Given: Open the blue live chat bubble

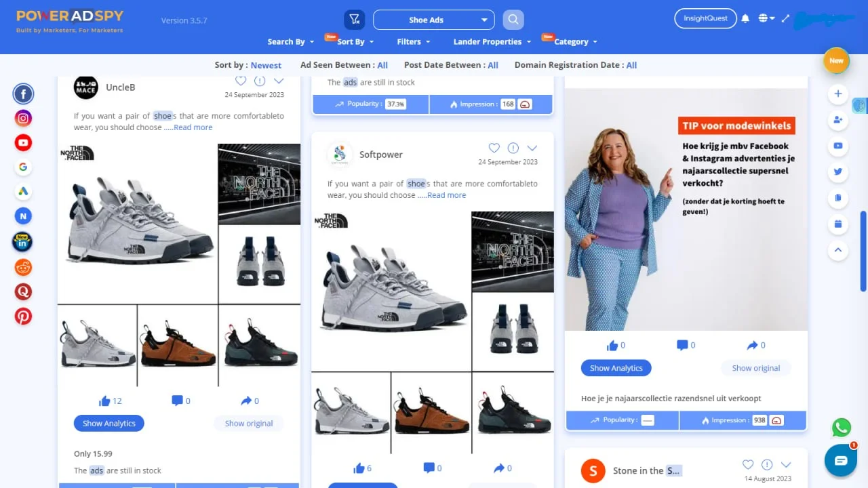Looking at the screenshot, I should click(x=841, y=461).
